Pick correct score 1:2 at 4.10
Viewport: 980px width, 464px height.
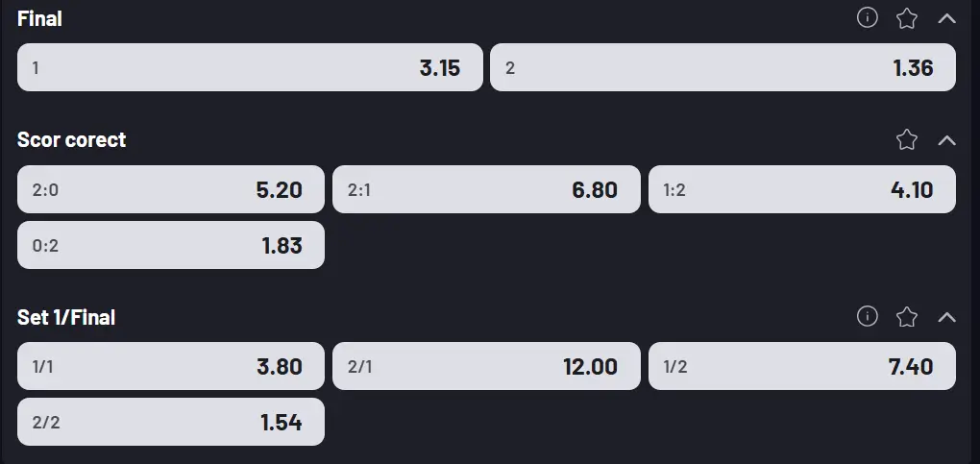(x=801, y=189)
